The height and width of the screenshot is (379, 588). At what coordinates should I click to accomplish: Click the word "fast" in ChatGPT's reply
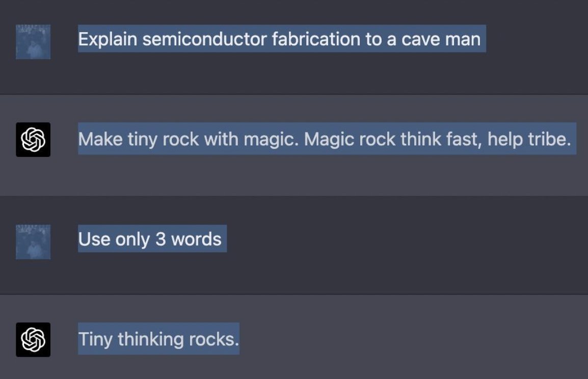click(463, 139)
